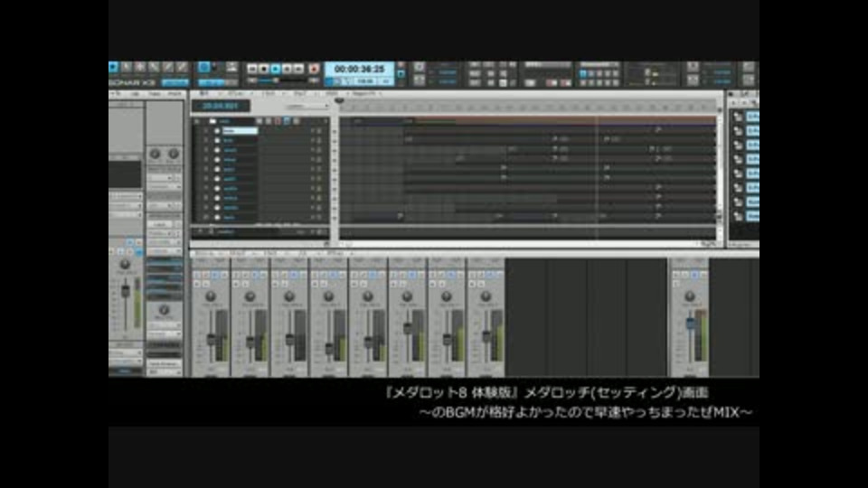This screenshot has width=868, height=488.
Task: Click the performance meter in the control bar
Action: pos(651,74)
